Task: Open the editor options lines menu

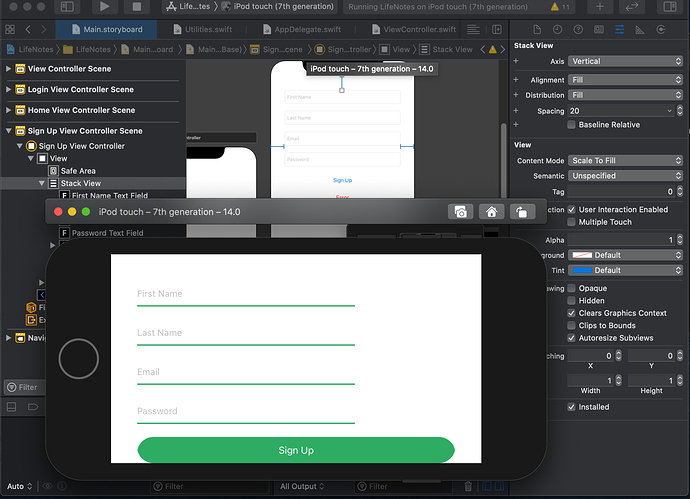Action: pyautogui.click(x=473, y=29)
